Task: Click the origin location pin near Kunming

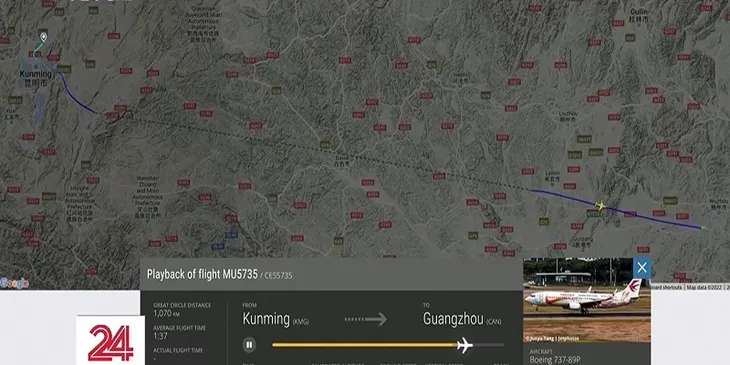Action: [x=43, y=37]
